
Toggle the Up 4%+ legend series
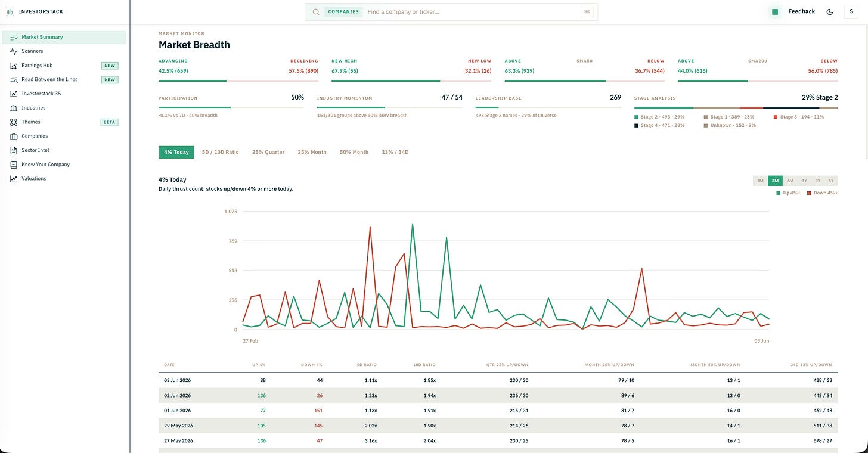click(x=789, y=193)
